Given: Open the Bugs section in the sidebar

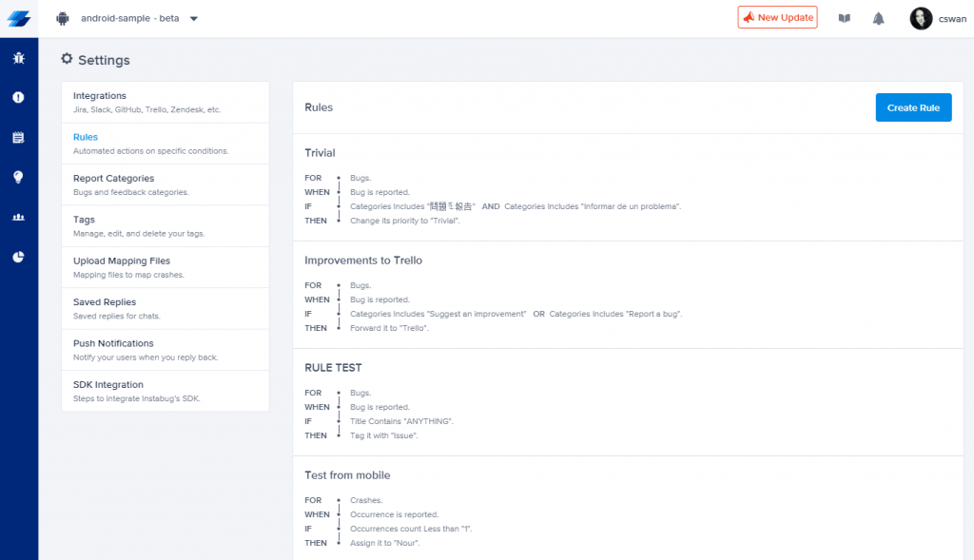Looking at the screenshot, I should tap(19, 58).
